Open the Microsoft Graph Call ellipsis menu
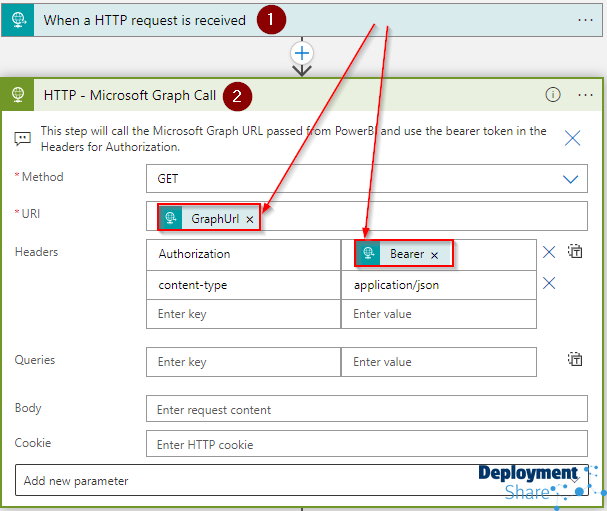 point(586,95)
